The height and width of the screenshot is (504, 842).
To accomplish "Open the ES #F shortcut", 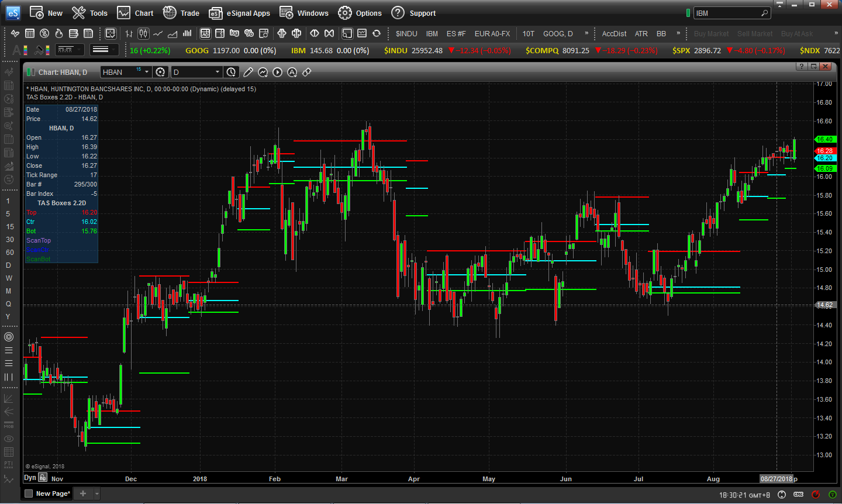I will click(456, 33).
